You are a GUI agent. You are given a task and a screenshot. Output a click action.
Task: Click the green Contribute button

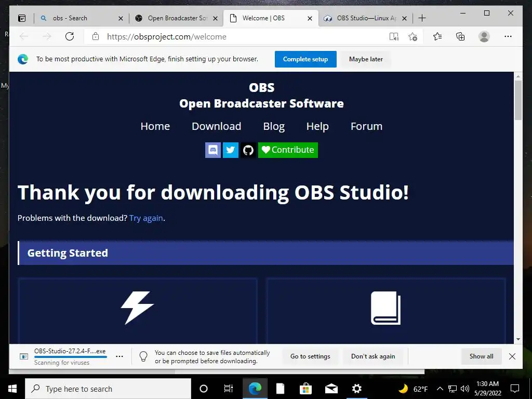click(288, 150)
